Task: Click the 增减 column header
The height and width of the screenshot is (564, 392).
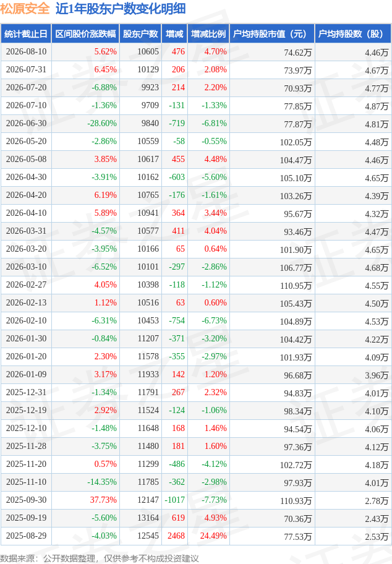Action: pos(174,34)
